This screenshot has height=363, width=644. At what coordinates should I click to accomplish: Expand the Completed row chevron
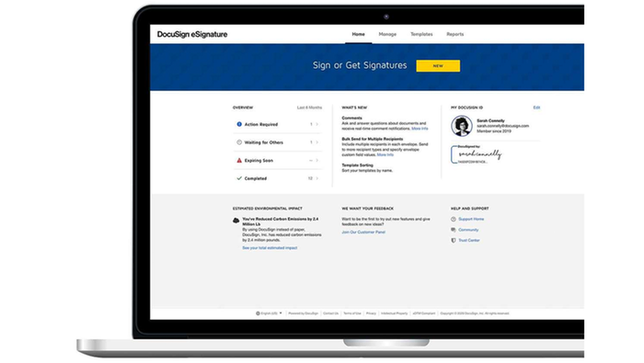tap(317, 178)
